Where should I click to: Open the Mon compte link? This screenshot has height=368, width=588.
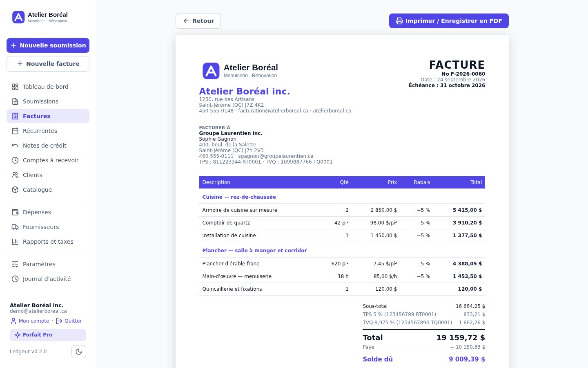click(30, 321)
